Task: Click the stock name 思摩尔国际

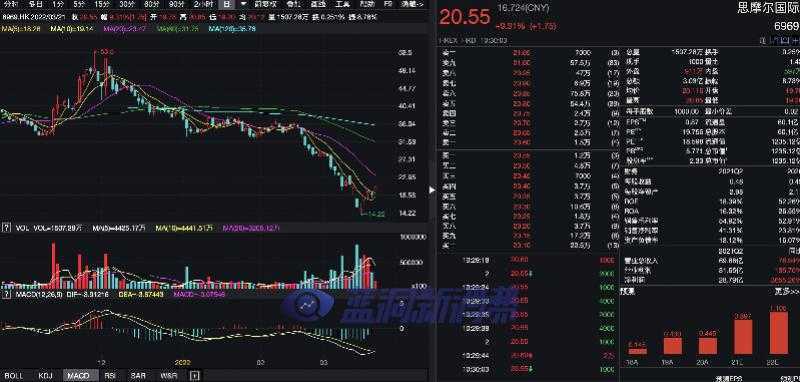Action: (768, 8)
